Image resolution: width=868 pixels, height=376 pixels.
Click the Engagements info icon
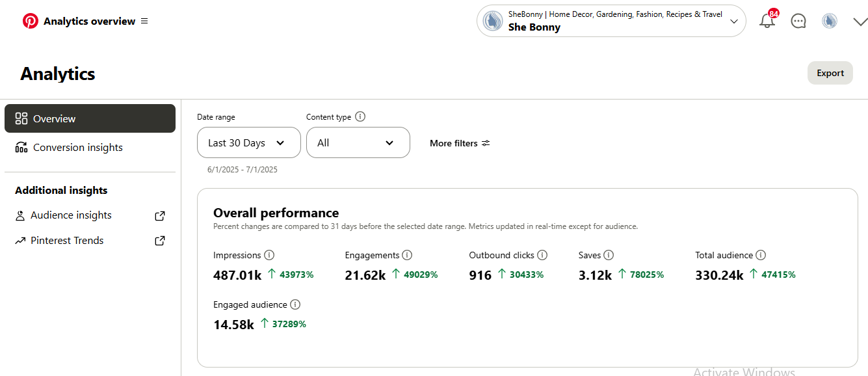pos(407,255)
